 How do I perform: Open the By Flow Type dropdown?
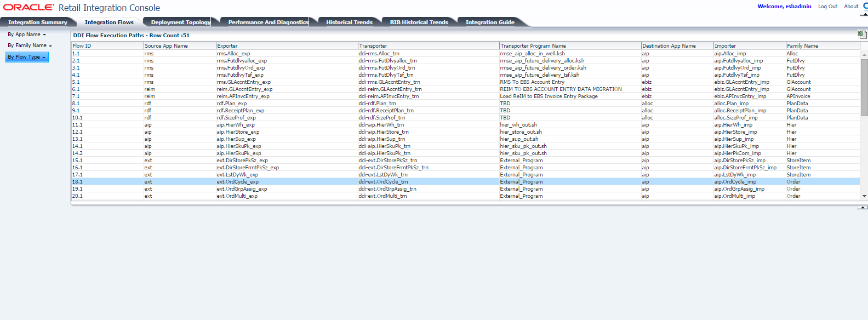[27, 57]
